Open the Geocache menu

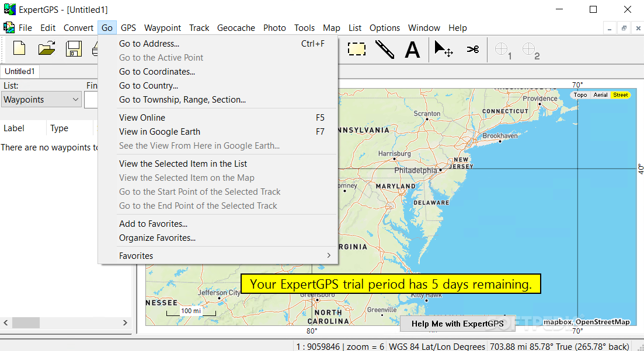(x=236, y=28)
